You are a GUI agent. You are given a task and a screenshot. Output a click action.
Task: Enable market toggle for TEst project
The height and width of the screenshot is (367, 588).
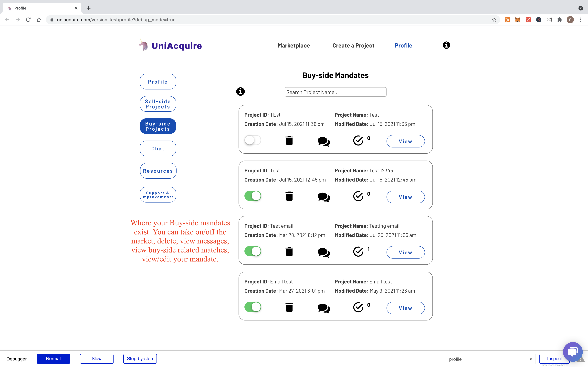tap(253, 140)
